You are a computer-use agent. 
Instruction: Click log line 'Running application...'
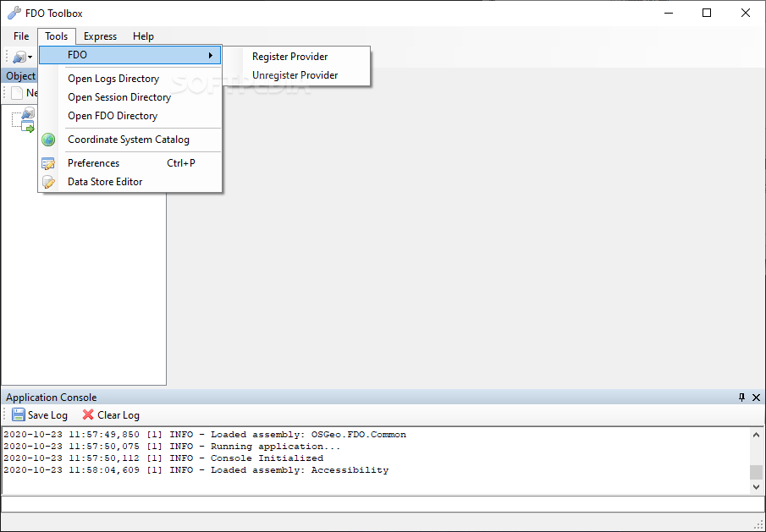[172, 446]
